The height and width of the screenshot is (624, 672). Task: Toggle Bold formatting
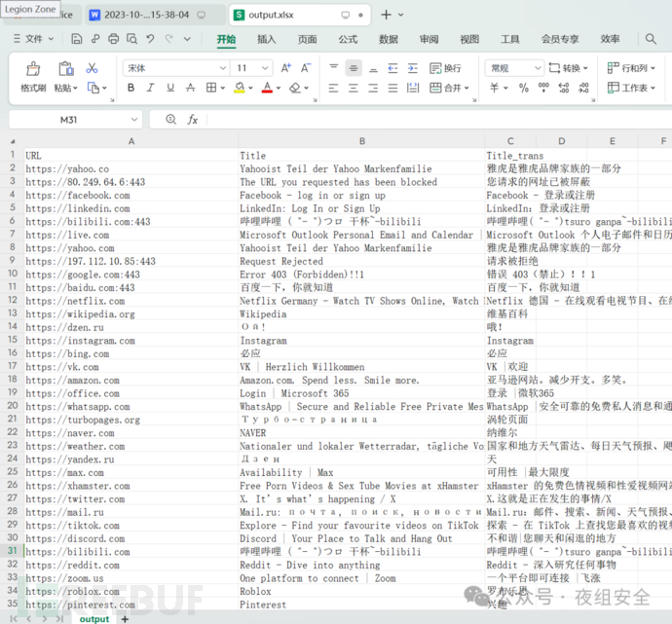point(130,88)
